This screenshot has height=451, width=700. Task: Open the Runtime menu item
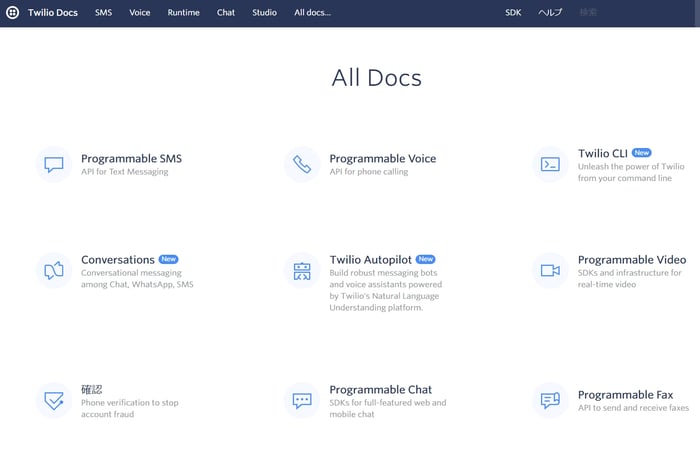pos(183,13)
